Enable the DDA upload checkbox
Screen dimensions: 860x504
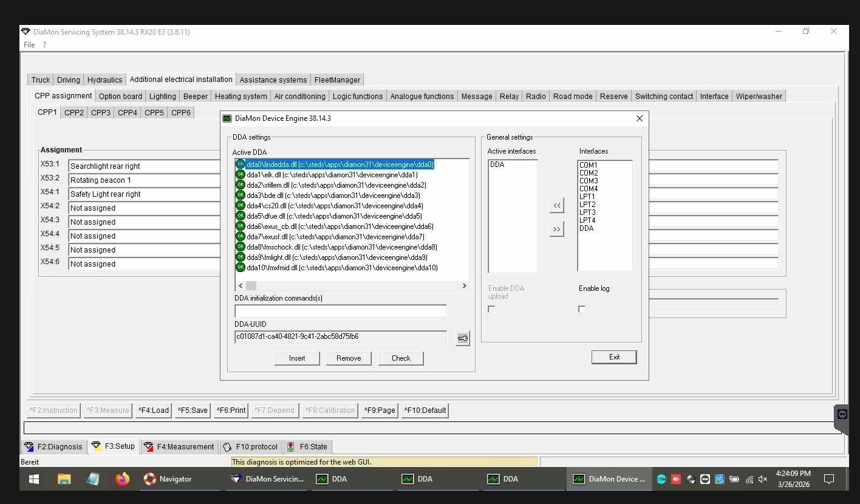point(491,309)
